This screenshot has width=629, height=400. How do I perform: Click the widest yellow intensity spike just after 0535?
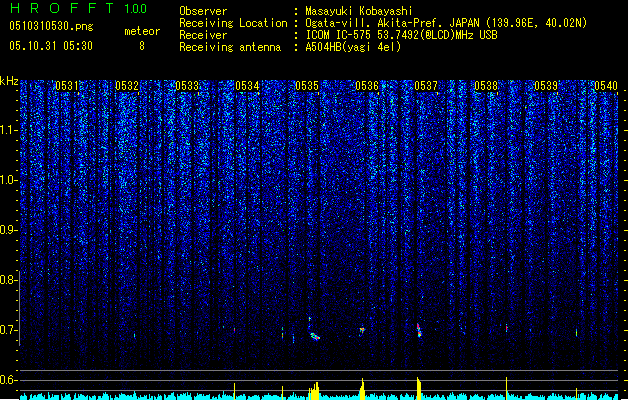314,391
